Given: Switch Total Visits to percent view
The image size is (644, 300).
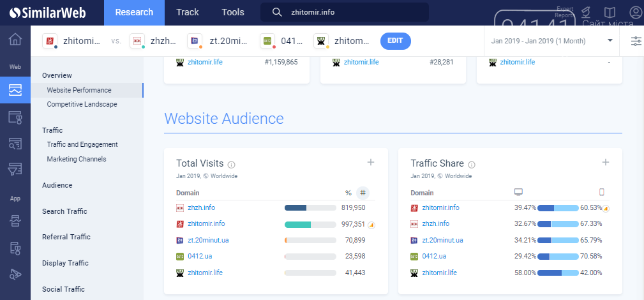Looking at the screenshot, I should click(348, 193).
